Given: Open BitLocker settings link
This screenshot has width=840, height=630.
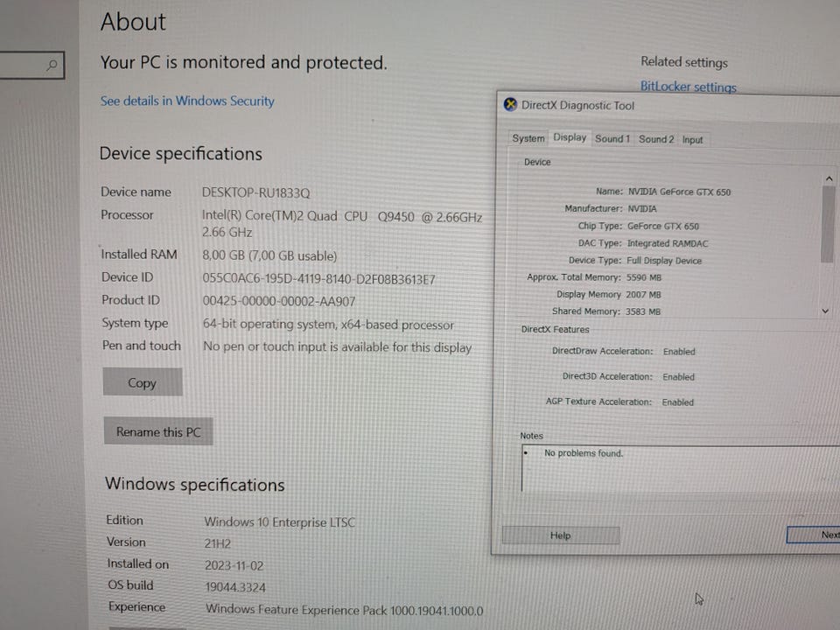Looking at the screenshot, I should pyautogui.click(x=689, y=87).
